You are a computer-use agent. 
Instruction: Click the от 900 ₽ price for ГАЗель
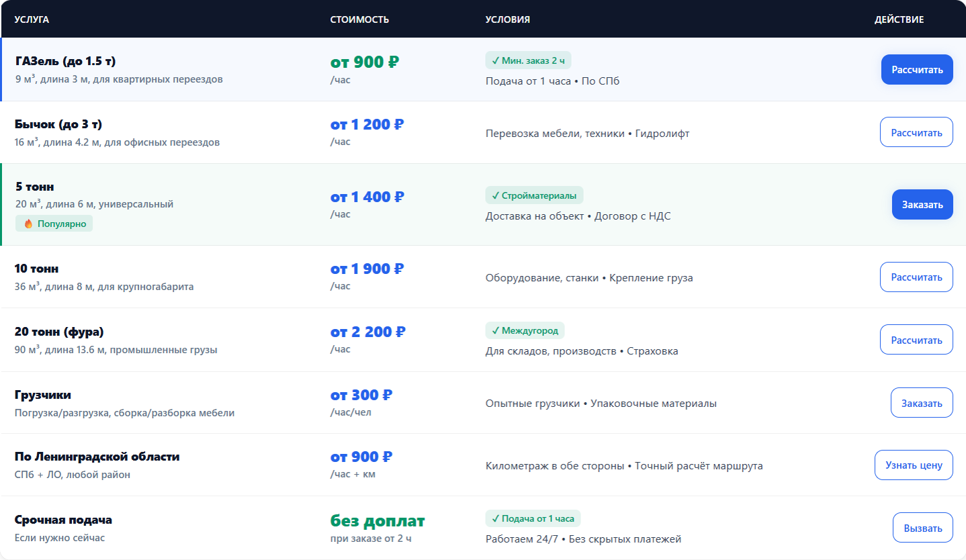click(365, 62)
